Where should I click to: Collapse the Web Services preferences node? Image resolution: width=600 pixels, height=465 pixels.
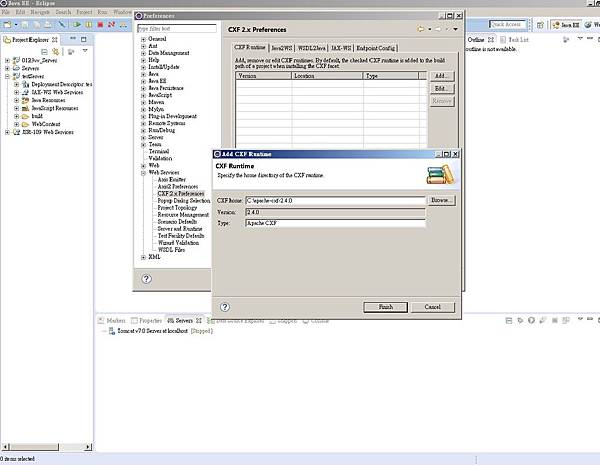point(143,173)
